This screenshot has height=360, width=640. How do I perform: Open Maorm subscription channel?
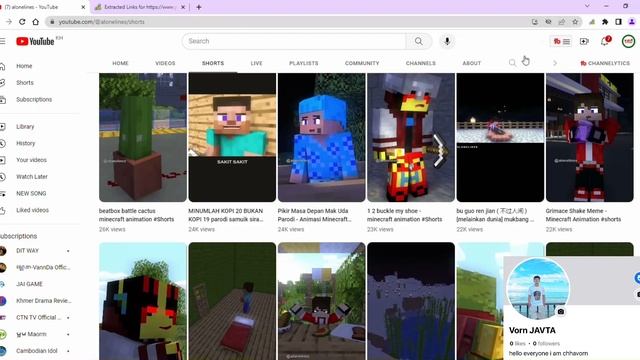pos(31,334)
